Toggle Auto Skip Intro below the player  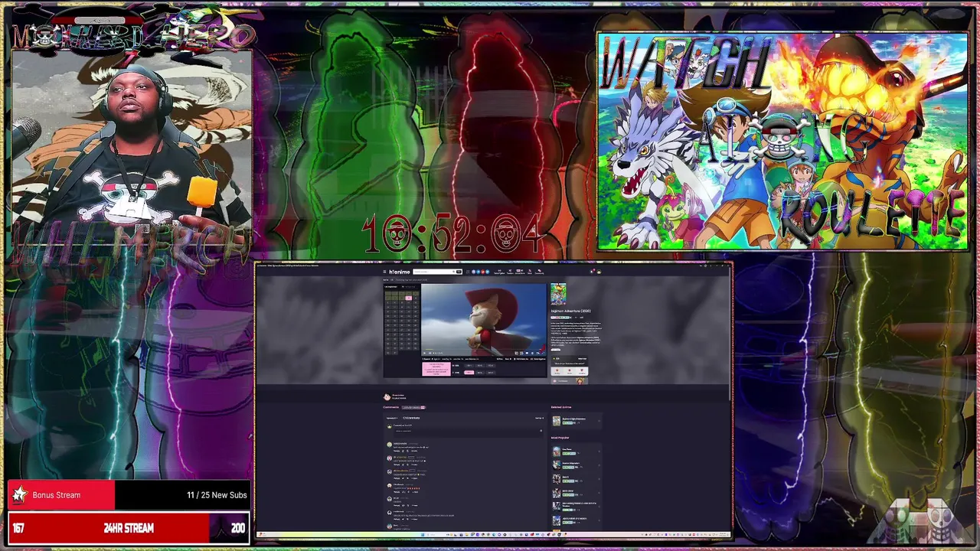(x=472, y=359)
